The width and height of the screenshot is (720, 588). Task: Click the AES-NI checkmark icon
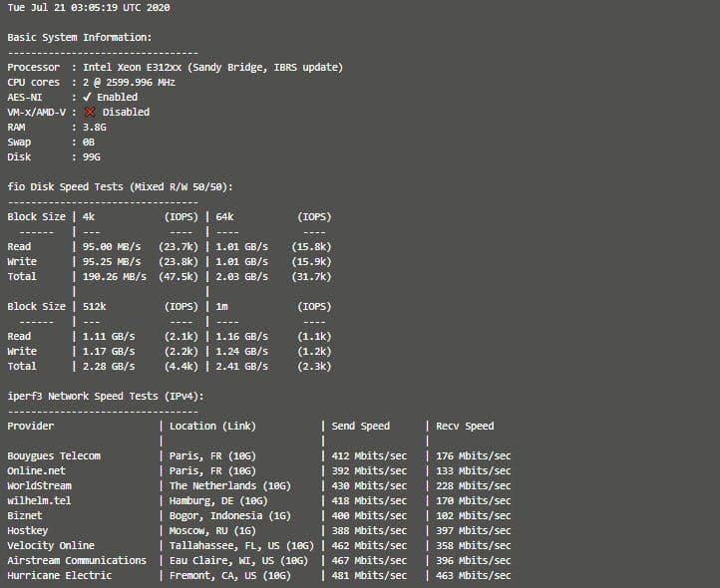pyautogui.click(x=87, y=97)
